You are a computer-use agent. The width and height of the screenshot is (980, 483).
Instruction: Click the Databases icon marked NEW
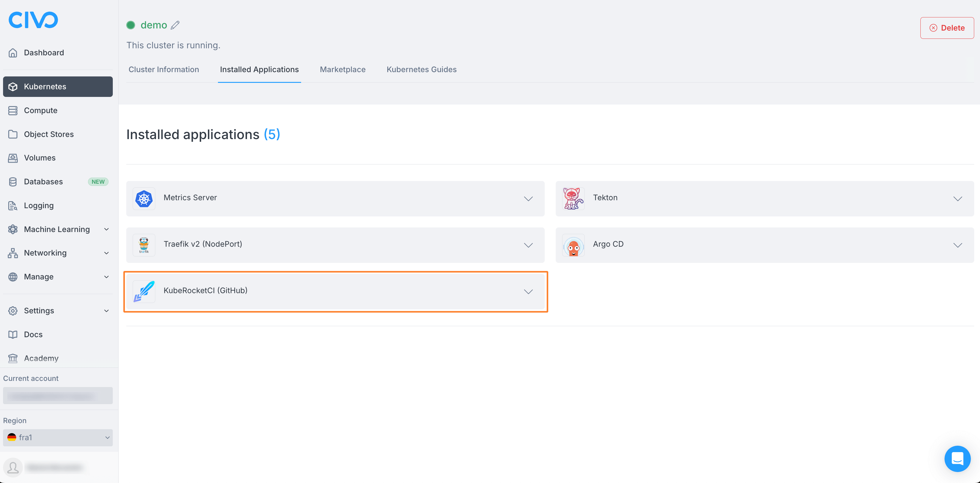13,181
